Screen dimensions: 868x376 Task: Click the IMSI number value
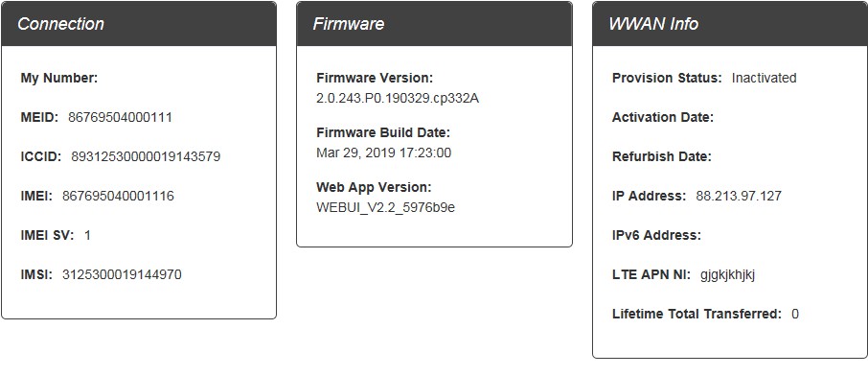tap(122, 274)
